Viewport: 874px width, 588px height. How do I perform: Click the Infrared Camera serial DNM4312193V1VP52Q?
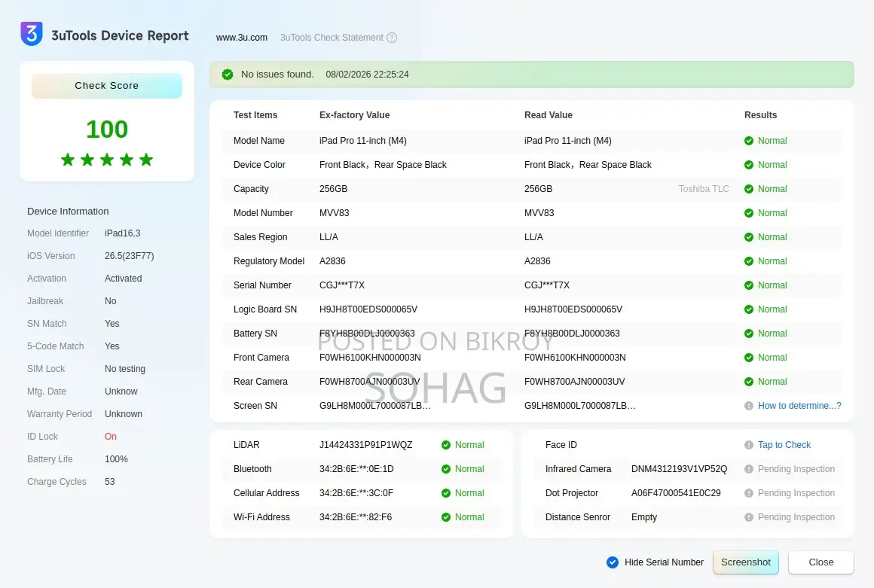(679, 469)
